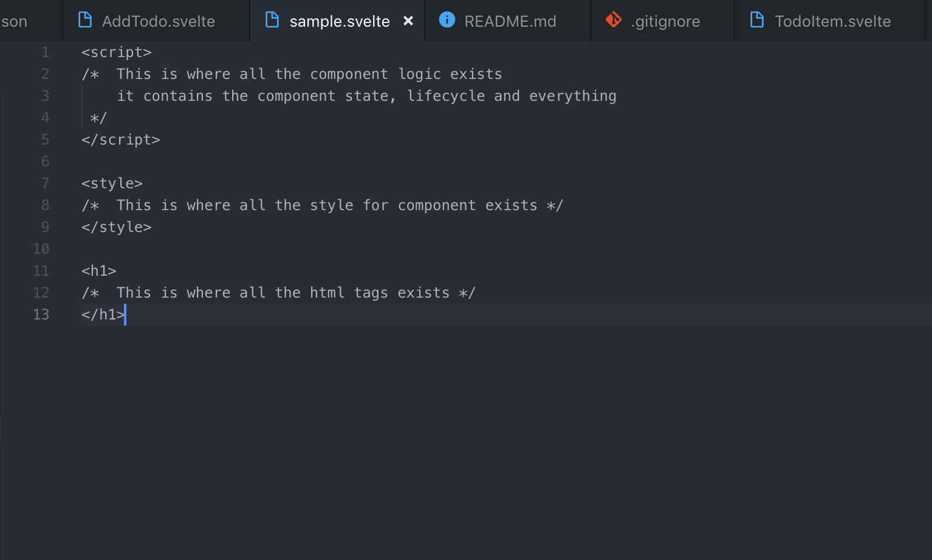The width and height of the screenshot is (932, 560).
Task: Click the file icon on sample.svelte tab
Action: [273, 20]
